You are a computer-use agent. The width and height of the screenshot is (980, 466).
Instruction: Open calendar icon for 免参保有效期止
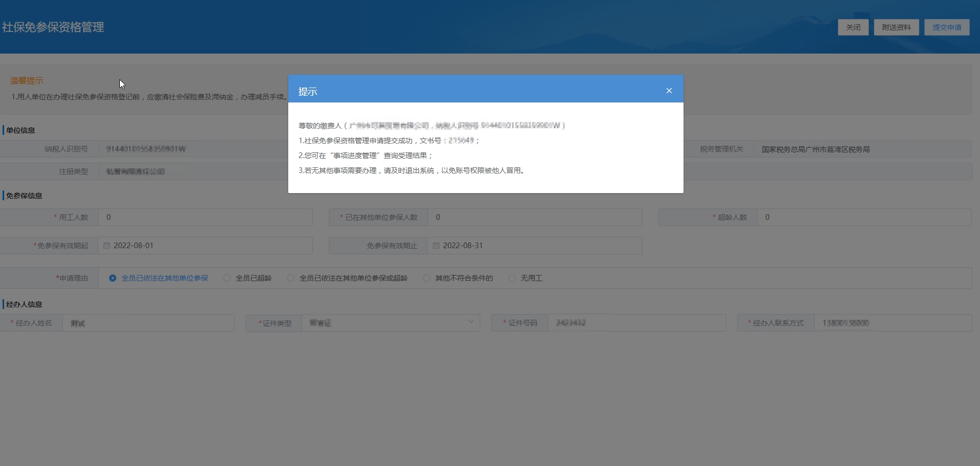pyautogui.click(x=436, y=246)
